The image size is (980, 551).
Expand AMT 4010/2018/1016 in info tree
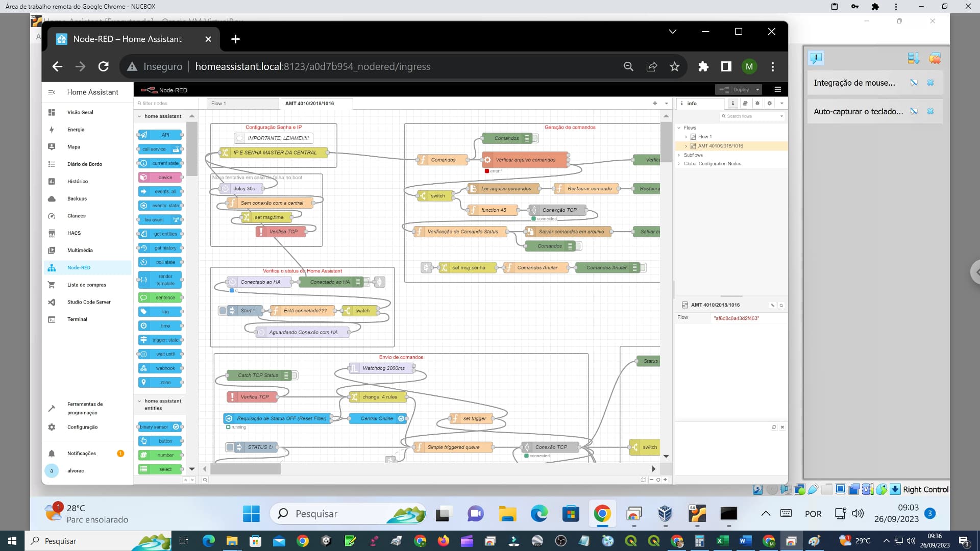(685, 146)
